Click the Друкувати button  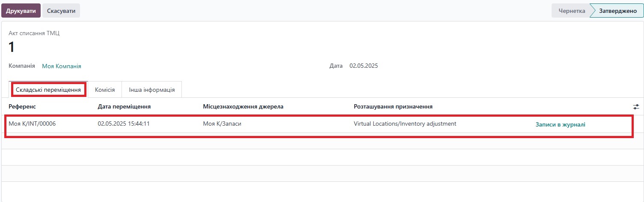click(21, 11)
